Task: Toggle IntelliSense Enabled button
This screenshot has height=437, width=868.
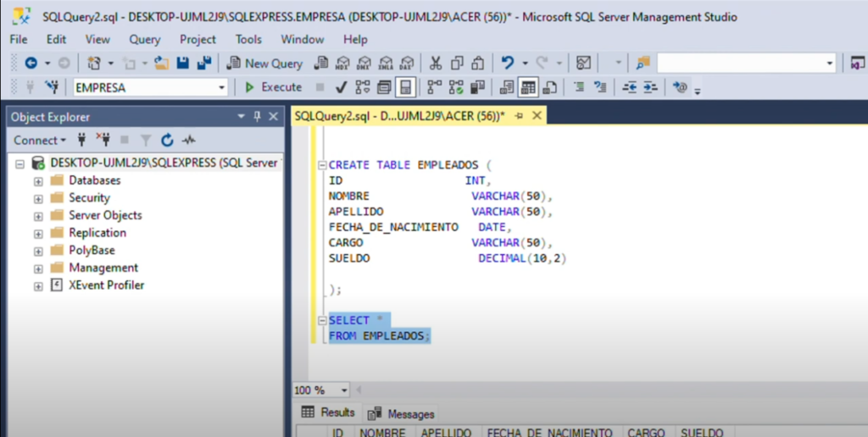Action: point(405,87)
